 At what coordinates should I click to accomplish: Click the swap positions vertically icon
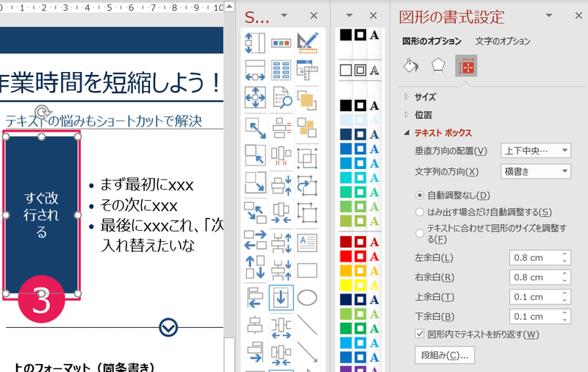tap(255, 267)
